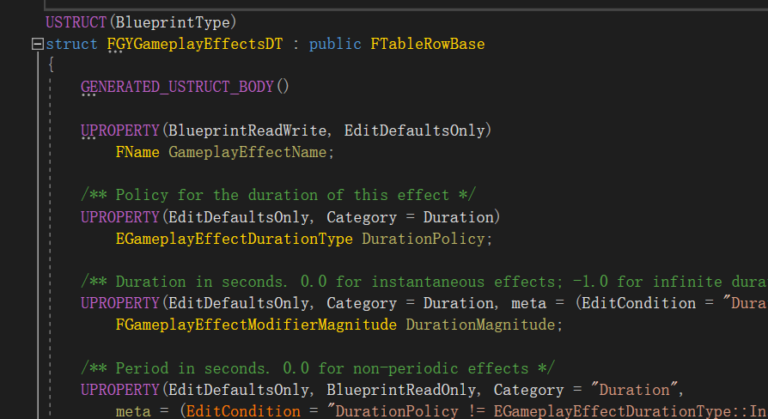Click the struct keyword
The width and height of the screenshot is (768, 419).
click(x=72, y=44)
